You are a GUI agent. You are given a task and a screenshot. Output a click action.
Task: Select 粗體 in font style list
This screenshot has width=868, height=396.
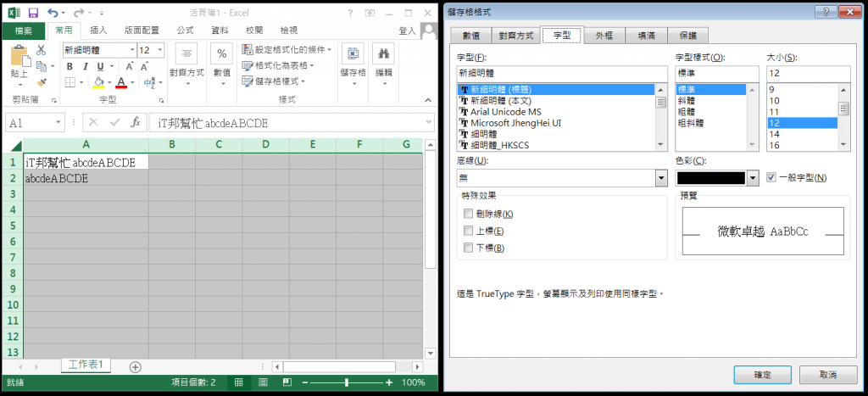(x=687, y=111)
